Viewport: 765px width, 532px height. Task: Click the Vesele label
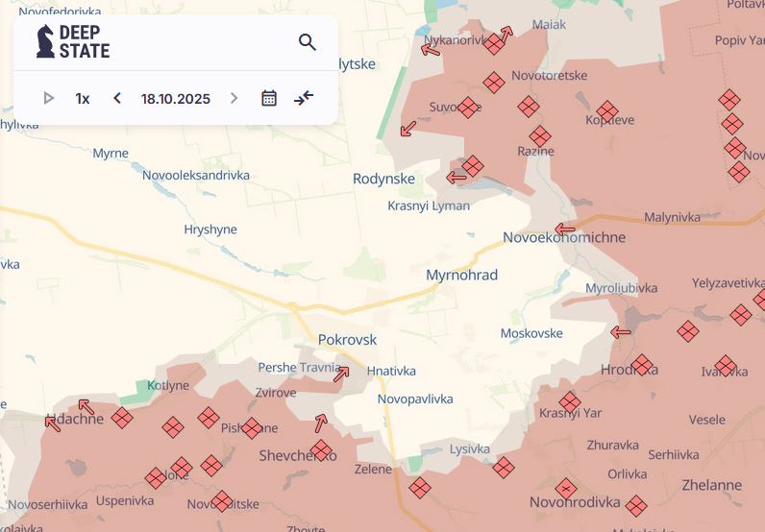(x=707, y=420)
